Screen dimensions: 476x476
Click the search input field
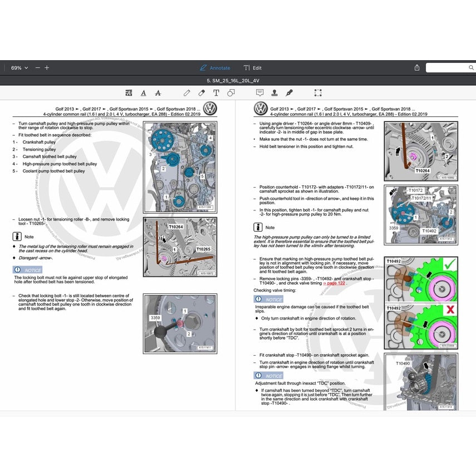pyautogui.click(x=450, y=68)
